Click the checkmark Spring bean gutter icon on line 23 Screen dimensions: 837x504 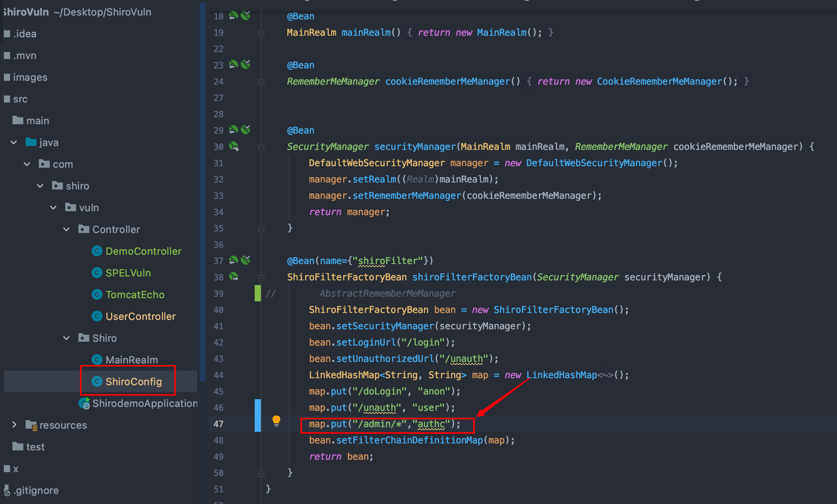point(245,64)
